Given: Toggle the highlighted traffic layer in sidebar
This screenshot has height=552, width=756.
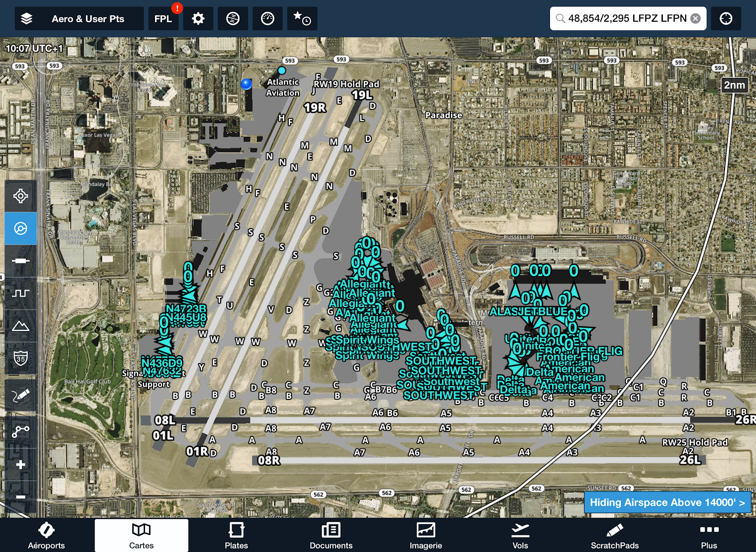Looking at the screenshot, I should click(20, 229).
